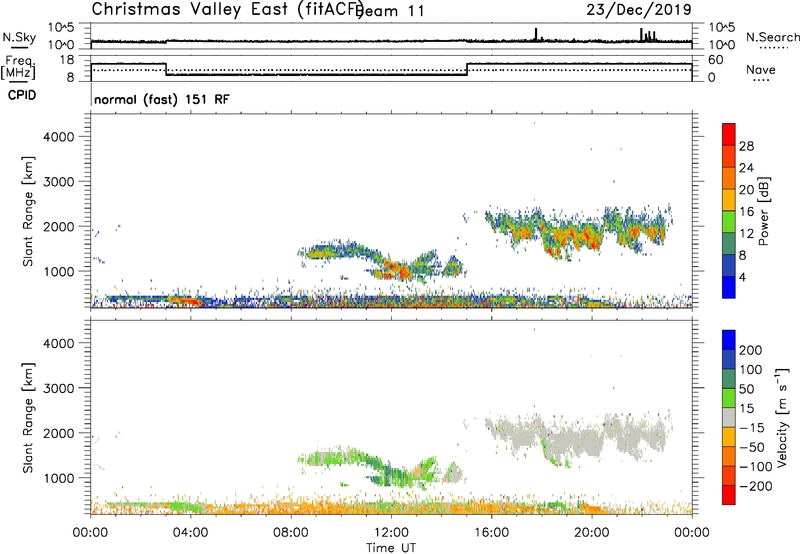Click the red top segment of Power colorbar
Viewport: 800px width, 554px height.
[x=729, y=134]
